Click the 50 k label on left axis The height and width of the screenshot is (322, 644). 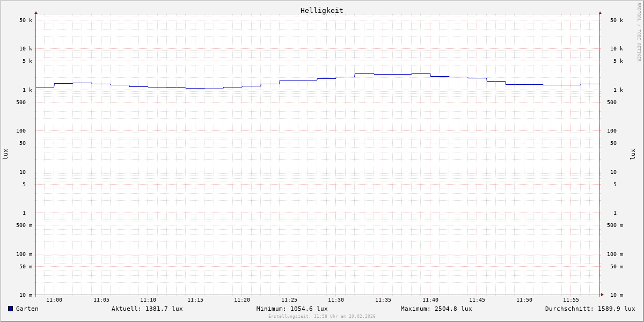coord(26,20)
